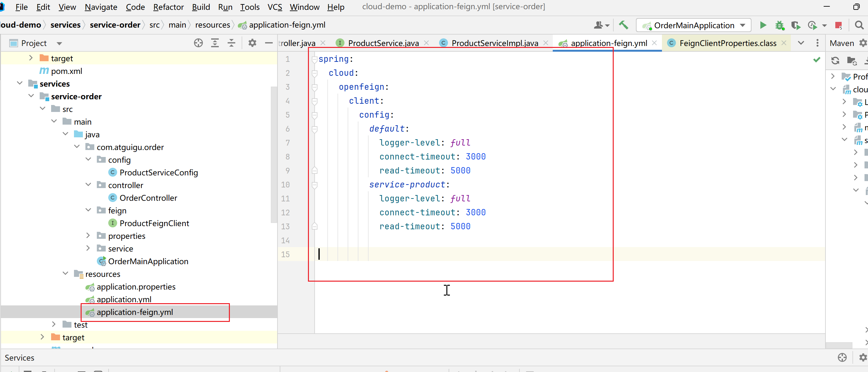Click the Debug bug icon
Image resolution: width=868 pixels, height=372 pixels.
click(779, 25)
